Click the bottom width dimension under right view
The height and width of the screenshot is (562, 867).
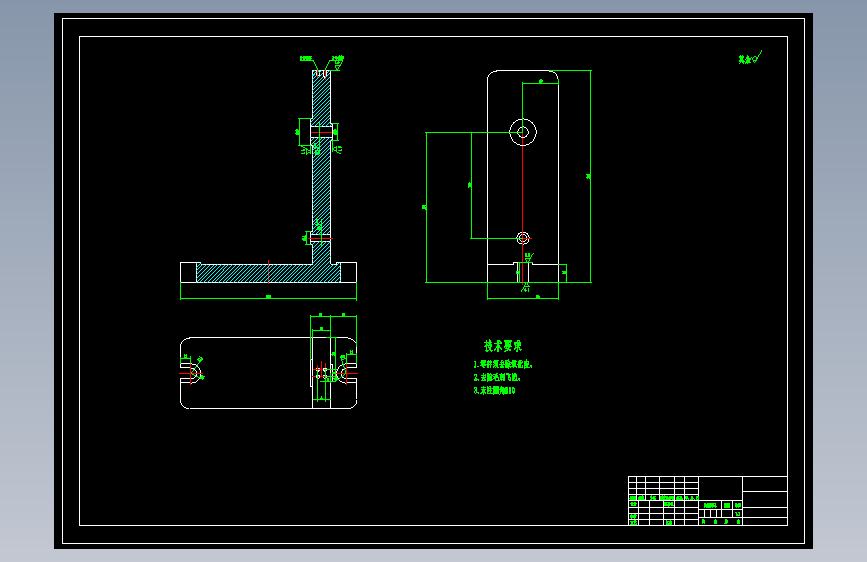coord(523,298)
